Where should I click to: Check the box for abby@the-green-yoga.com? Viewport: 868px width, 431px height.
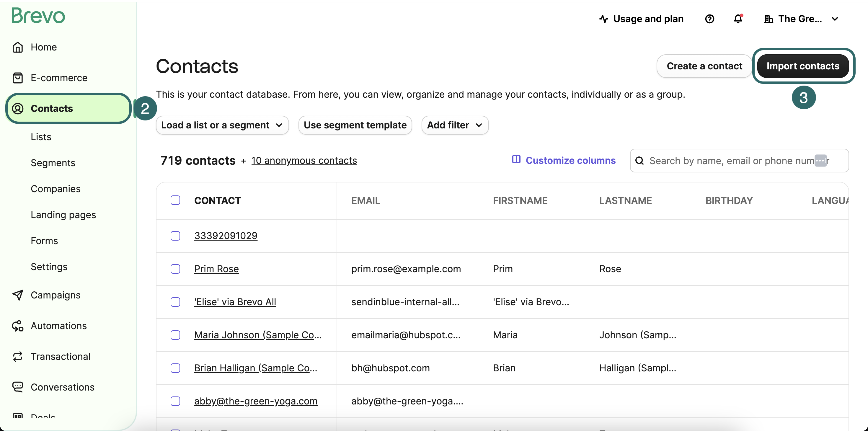coord(175,401)
